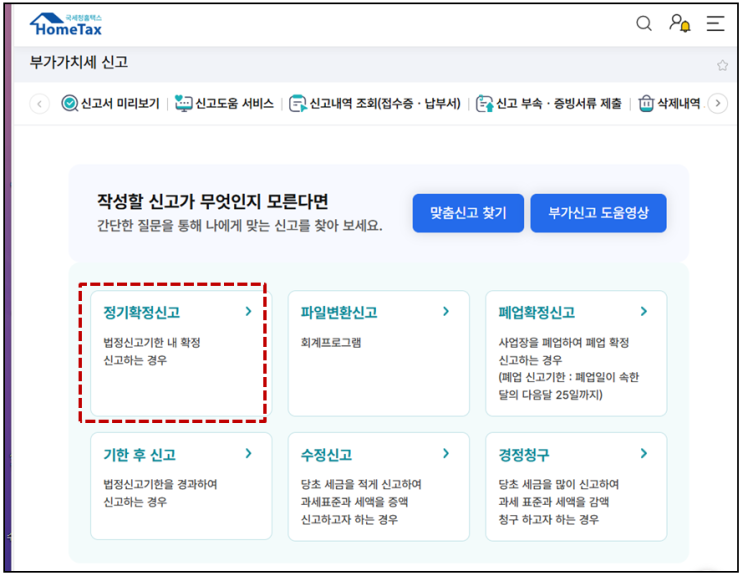Click 작성할 신고가 무엇인지 모른다면 headline

pos(213,201)
